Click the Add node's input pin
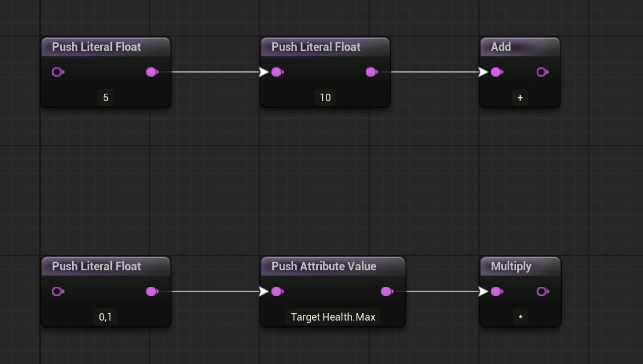 [496, 72]
